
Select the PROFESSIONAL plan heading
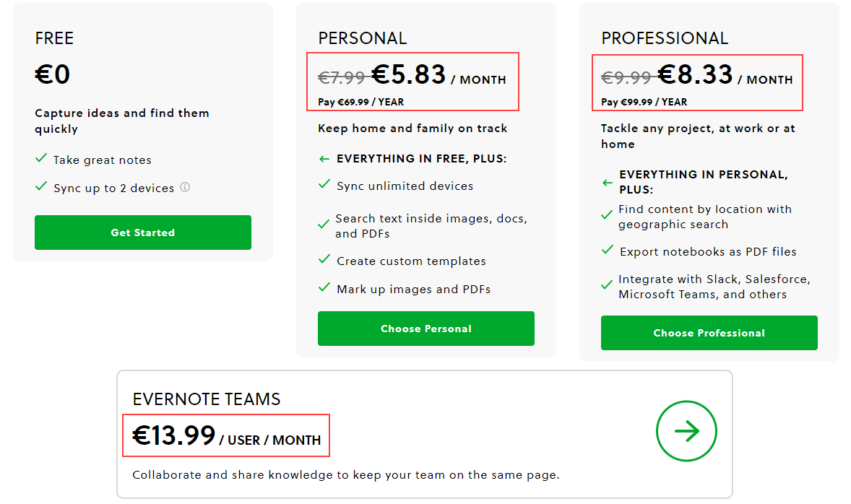(665, 38)
